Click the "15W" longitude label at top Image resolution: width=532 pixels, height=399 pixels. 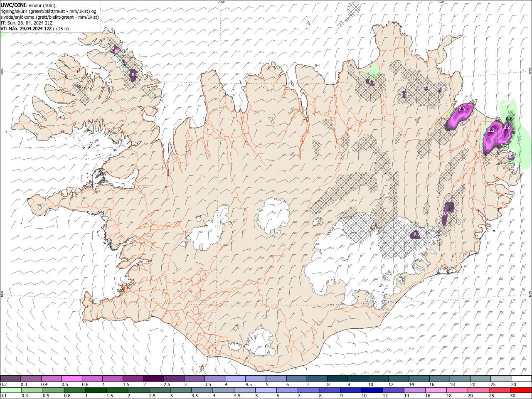440,2
